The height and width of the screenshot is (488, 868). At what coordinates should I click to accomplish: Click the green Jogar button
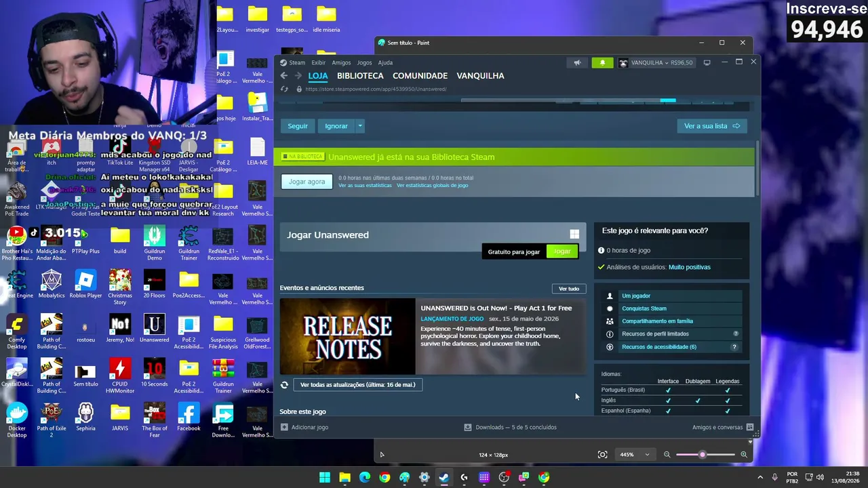[561, 251]
